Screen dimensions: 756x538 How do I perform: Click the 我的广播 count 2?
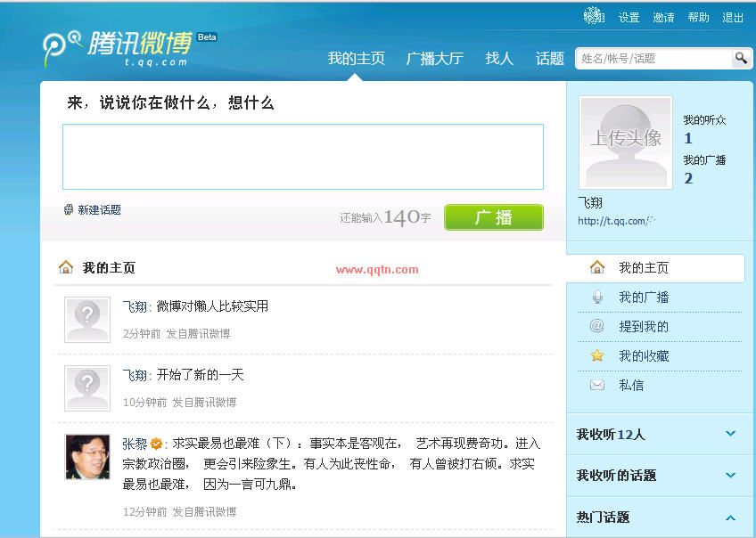click(688, 179)
